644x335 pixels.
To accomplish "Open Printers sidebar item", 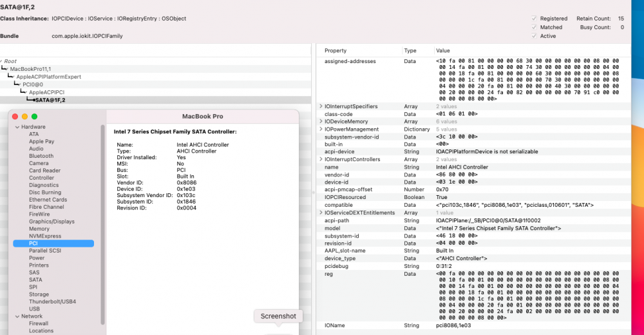I will click(x=39, y=265).
